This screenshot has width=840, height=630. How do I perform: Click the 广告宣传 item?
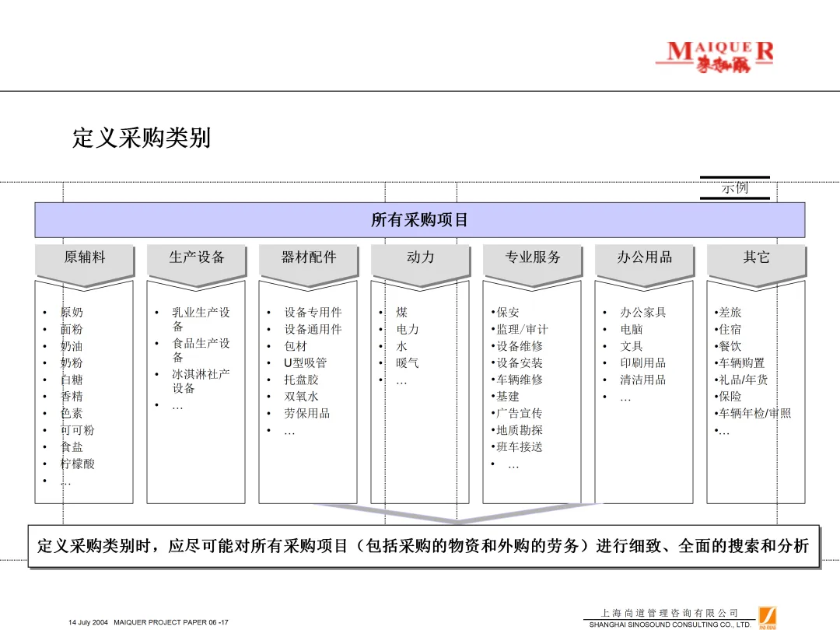pos(520,413)
